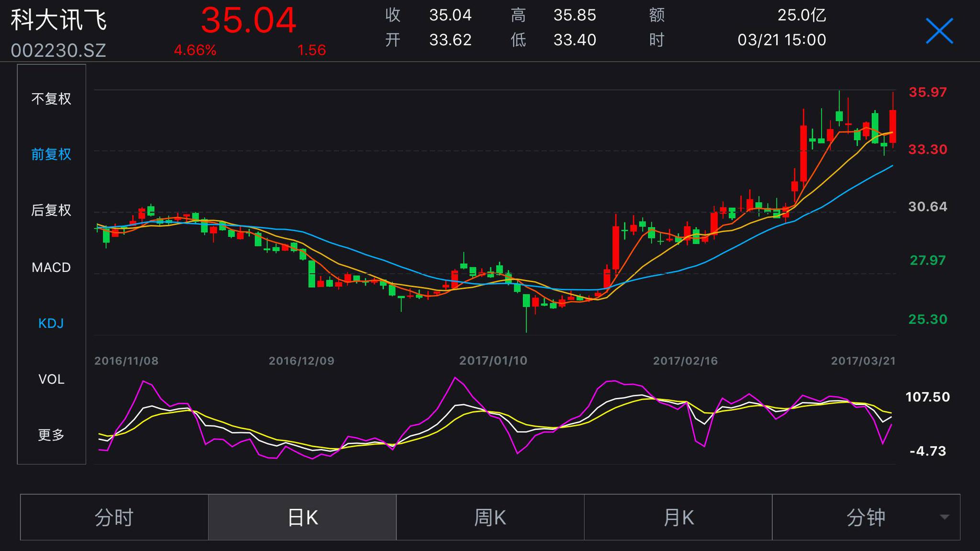The image size is (980, 551).
Task: Click the 2016/12/09 date label
Action: [301, 361]
